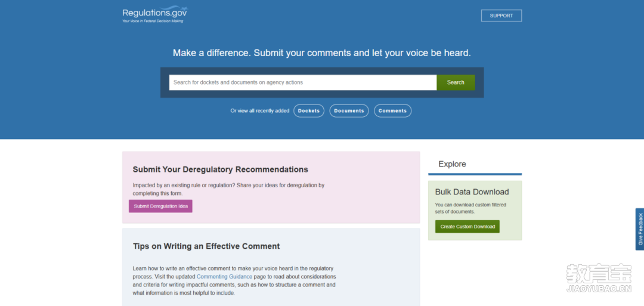View recently added Documents
This screenshot has height=306, width=644.
click(349, 111)
